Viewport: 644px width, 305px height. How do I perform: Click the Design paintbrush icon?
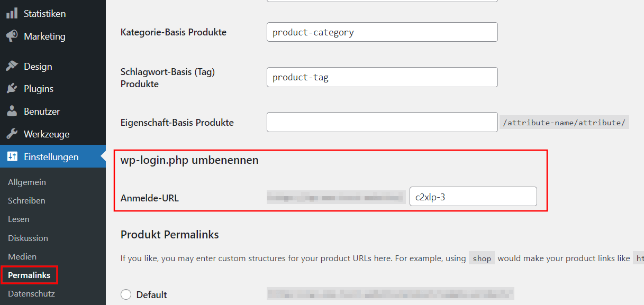click(x=12, y=67)
